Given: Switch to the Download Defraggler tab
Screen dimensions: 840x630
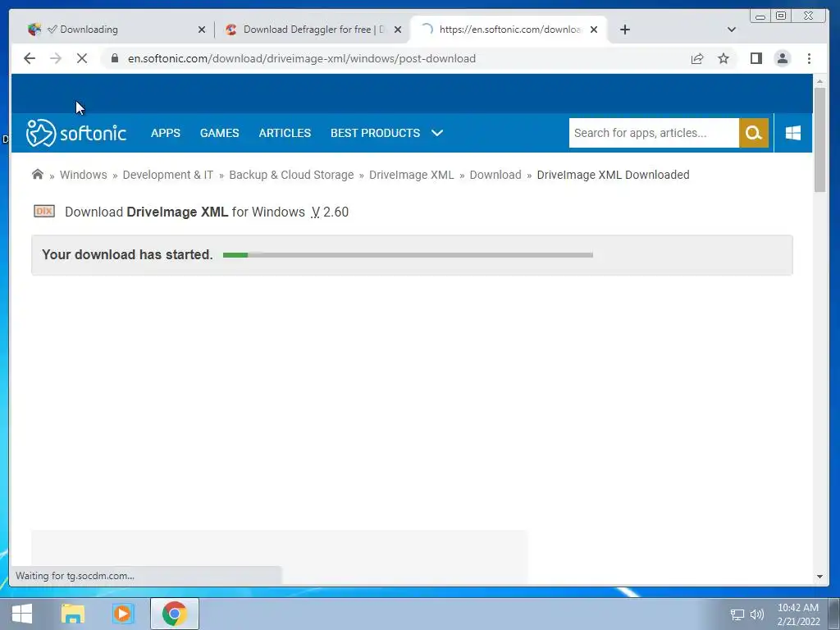Looking at the screenshot, I should click(313, 30).
